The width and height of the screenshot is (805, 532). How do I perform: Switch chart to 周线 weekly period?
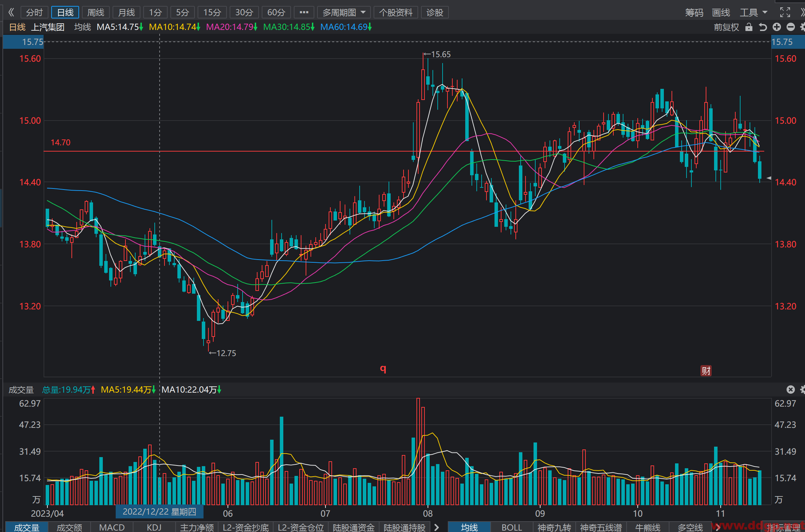coord(95,13)
